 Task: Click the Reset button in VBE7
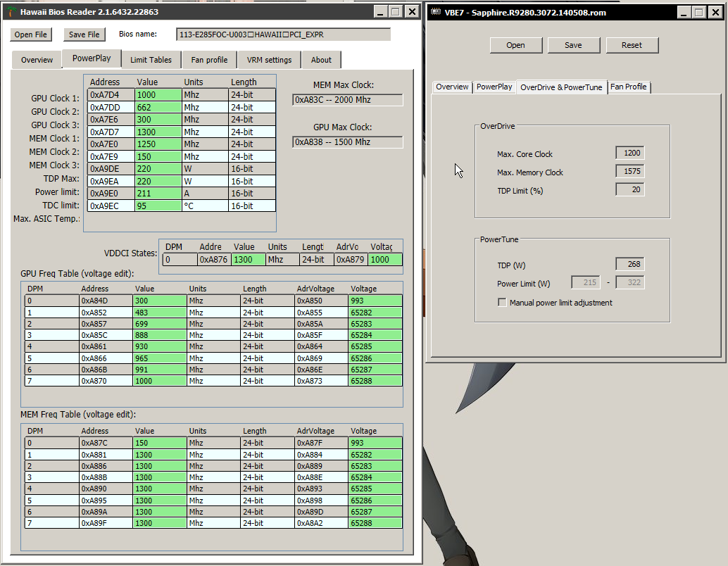pyautogui.click(x=632, y=45)
